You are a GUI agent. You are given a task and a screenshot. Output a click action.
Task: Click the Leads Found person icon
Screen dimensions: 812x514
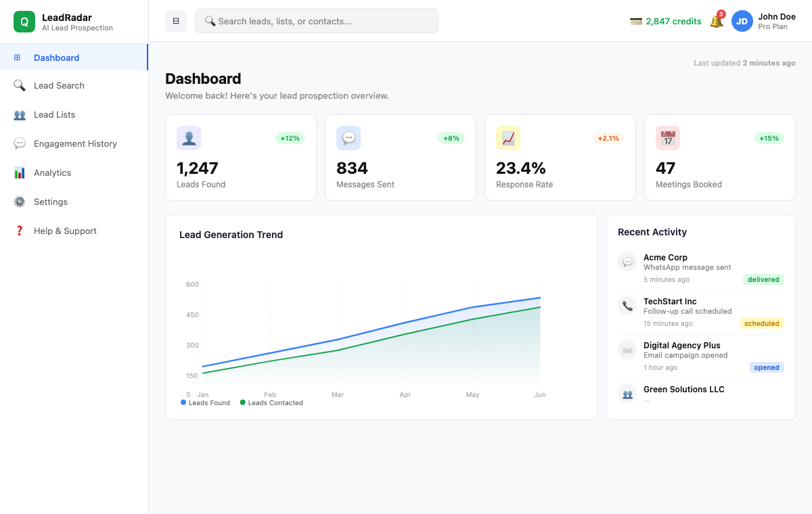[x=189, y=138]
